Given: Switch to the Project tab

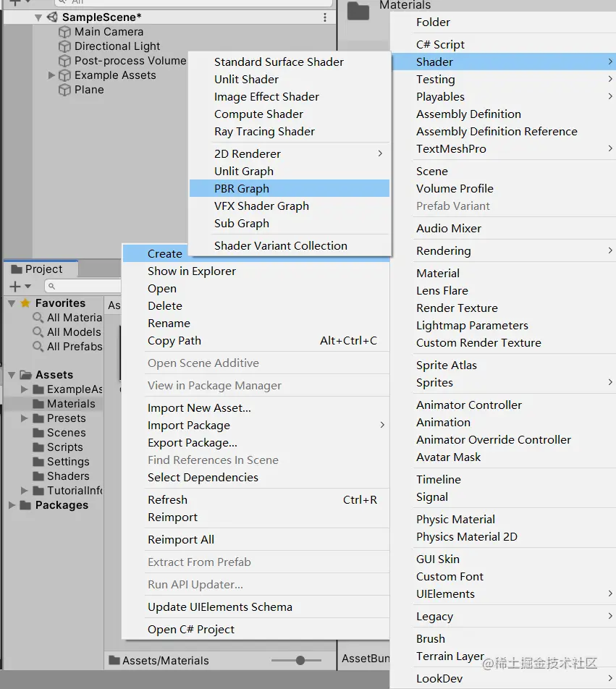Looking at the screenshot, I should tap(41, 269).
